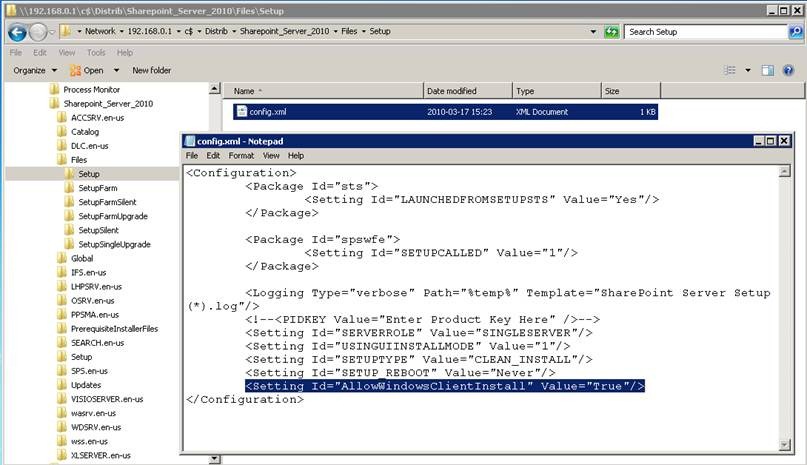807x465 pixels.
Task: Select the SetupSilent folder
Action: pyautogui.click(x=98, y=230)
